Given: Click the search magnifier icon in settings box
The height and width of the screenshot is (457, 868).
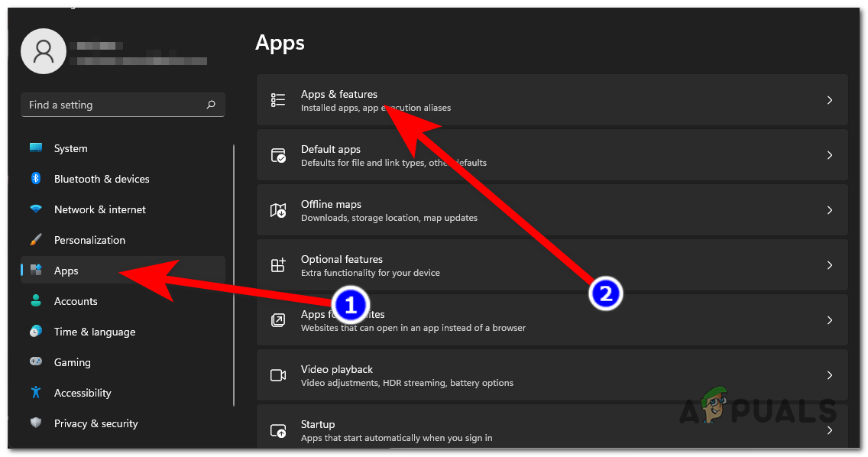Looking at the screenshot, I should [x=211, y=104].
